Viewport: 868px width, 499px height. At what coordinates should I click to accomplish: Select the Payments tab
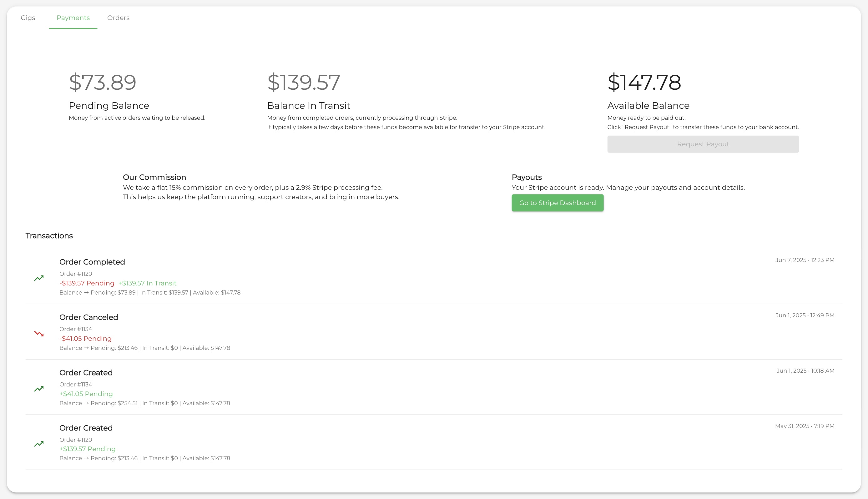click(73, 18)
